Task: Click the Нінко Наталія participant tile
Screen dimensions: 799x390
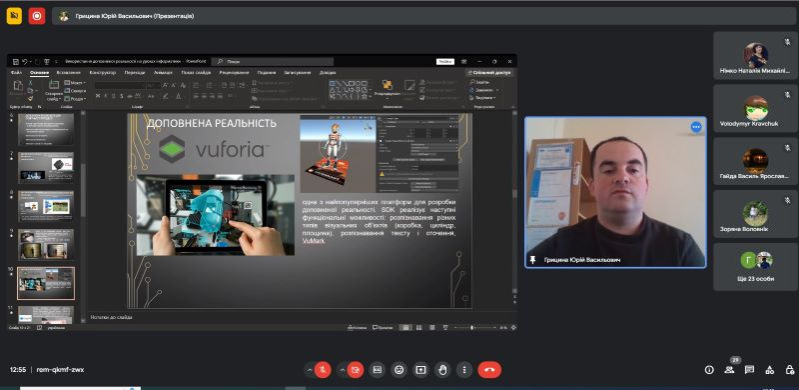Action: click(754, 56)
